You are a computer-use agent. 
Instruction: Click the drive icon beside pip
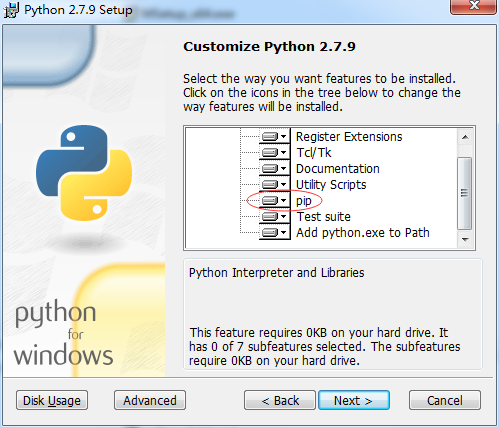(270, 201)
